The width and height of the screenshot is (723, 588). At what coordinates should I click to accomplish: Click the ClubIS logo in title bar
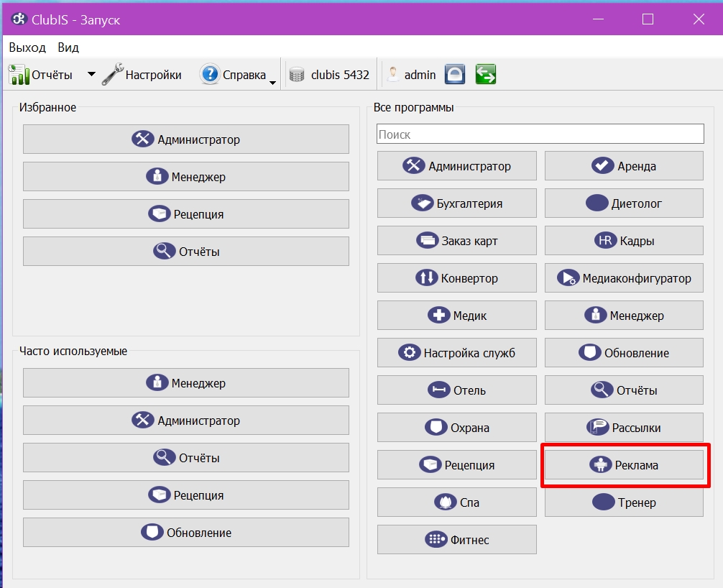click(19, 19)
